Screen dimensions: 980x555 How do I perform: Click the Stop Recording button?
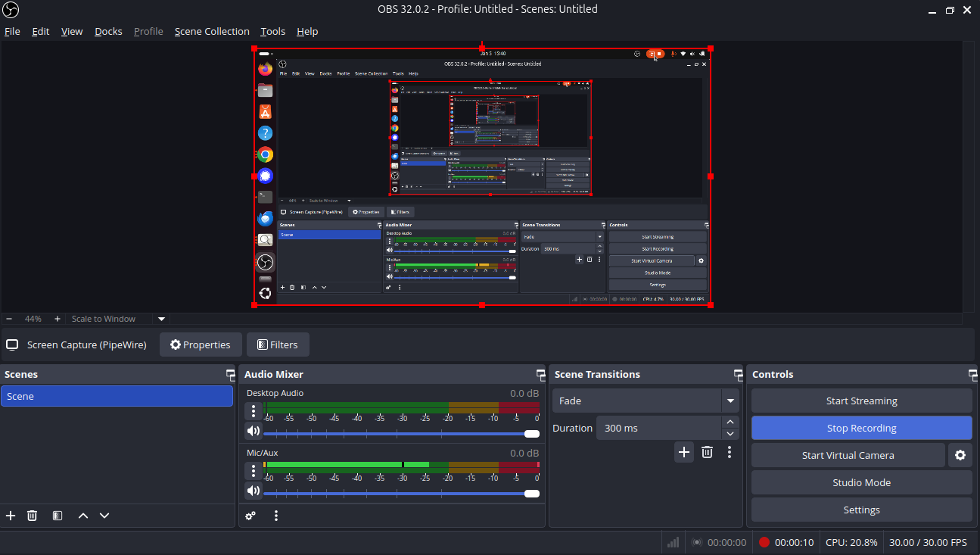[x=861, y=428]
